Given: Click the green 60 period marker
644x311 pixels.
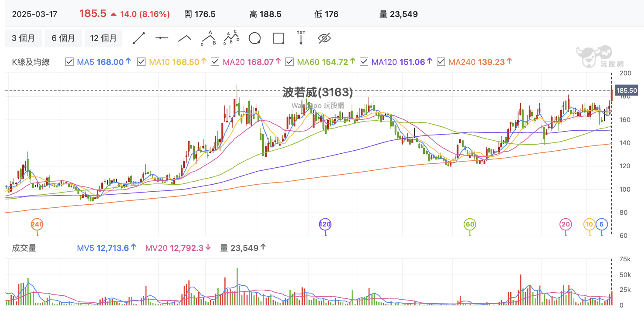Looking at the screenshot, I should pos(470,225).
